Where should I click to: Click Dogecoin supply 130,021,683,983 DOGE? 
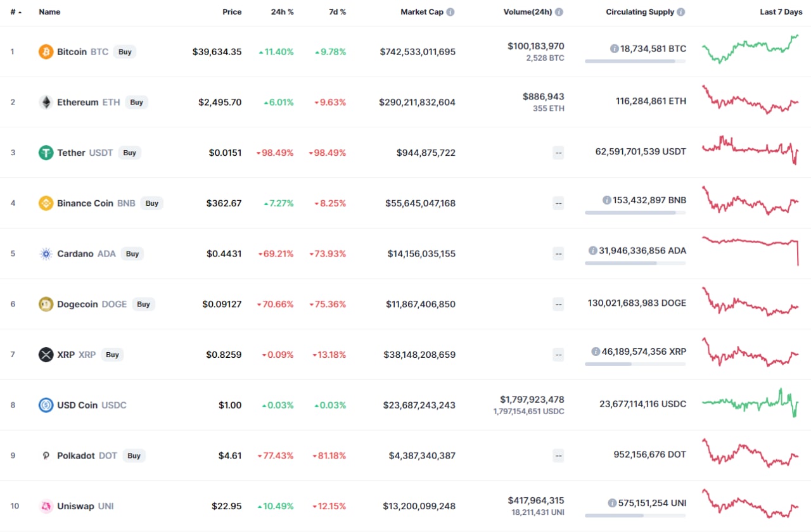[x=637, y=303]
